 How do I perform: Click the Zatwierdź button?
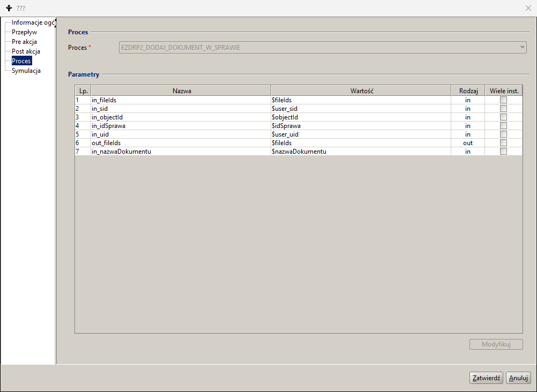click(486, 378)
